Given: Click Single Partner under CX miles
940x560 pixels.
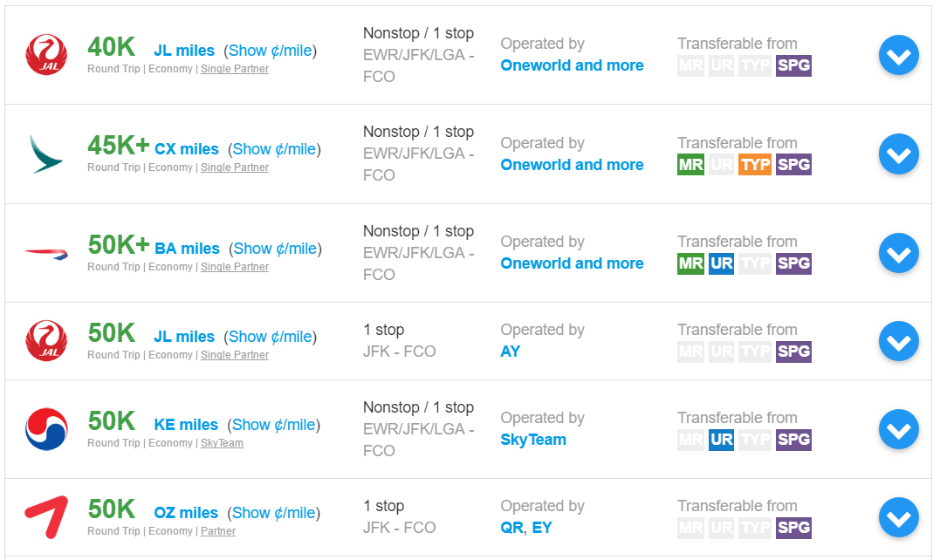Looking at the screenshot, I should [235, 167].
